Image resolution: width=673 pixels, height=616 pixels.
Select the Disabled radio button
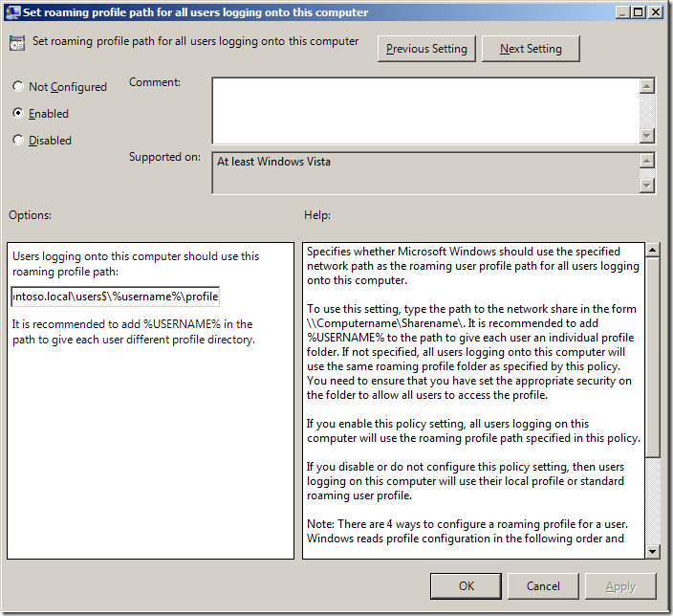[x=18, y=141]
